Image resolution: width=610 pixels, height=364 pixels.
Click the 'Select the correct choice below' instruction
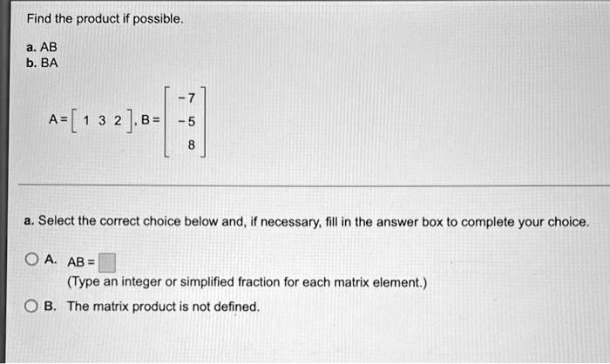(307, 222)
